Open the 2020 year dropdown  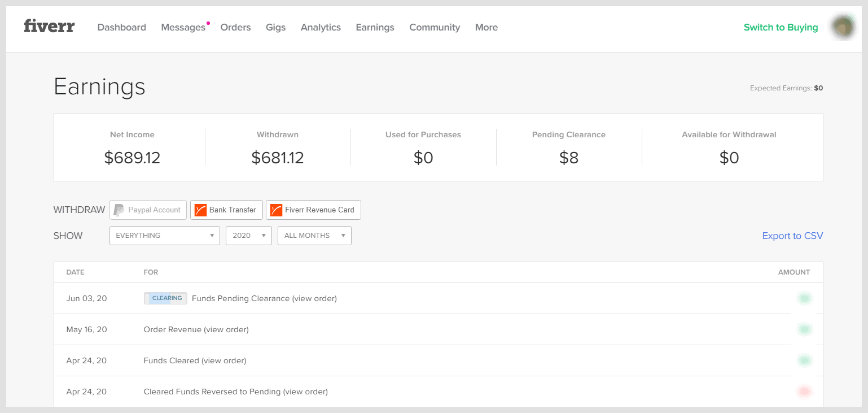[x=249, y=236]
